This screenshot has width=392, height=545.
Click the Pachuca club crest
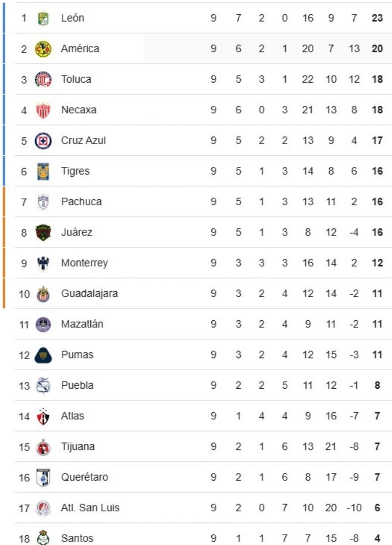tap(43, 202)
